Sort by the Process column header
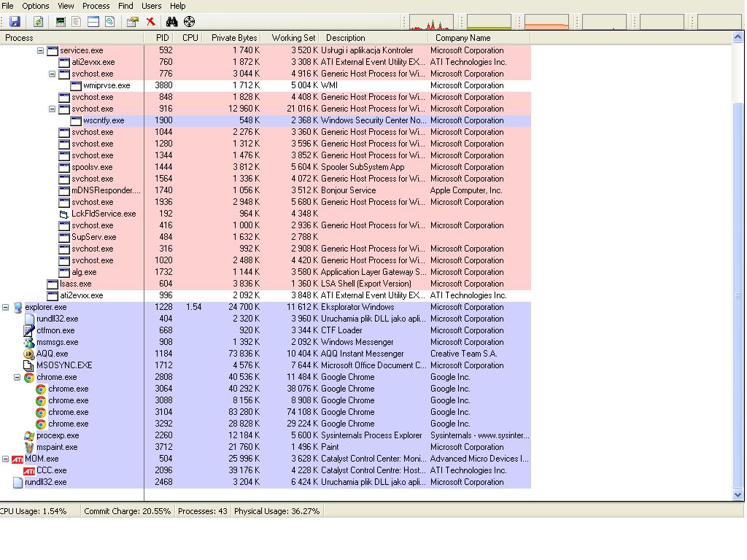 tap(72, 38)
